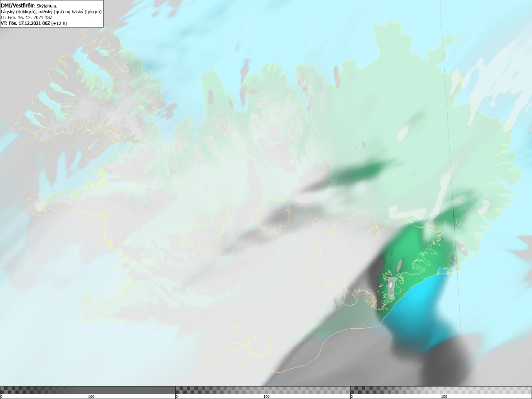Click the "DMI/Vestfirðir" title text
This screenshot has height=399, width=532.
coord(17,5)
